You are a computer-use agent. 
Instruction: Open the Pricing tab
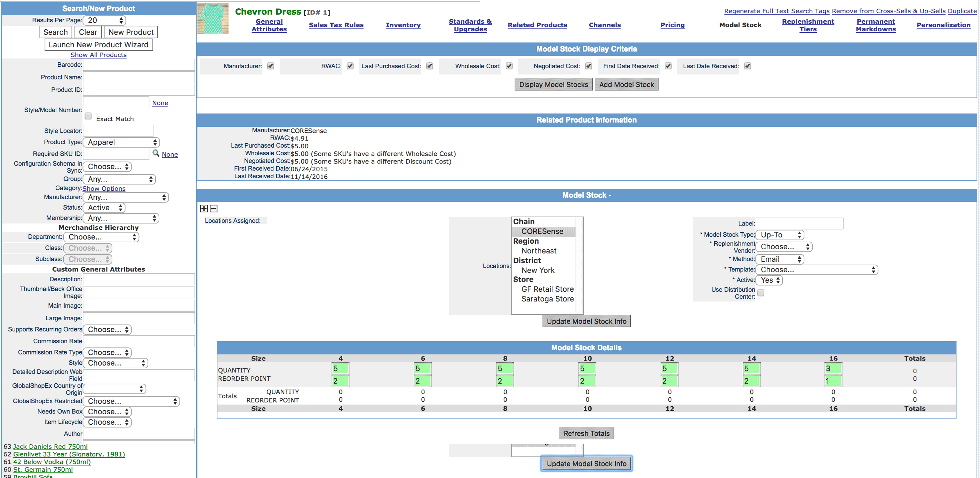pos(672,25)
